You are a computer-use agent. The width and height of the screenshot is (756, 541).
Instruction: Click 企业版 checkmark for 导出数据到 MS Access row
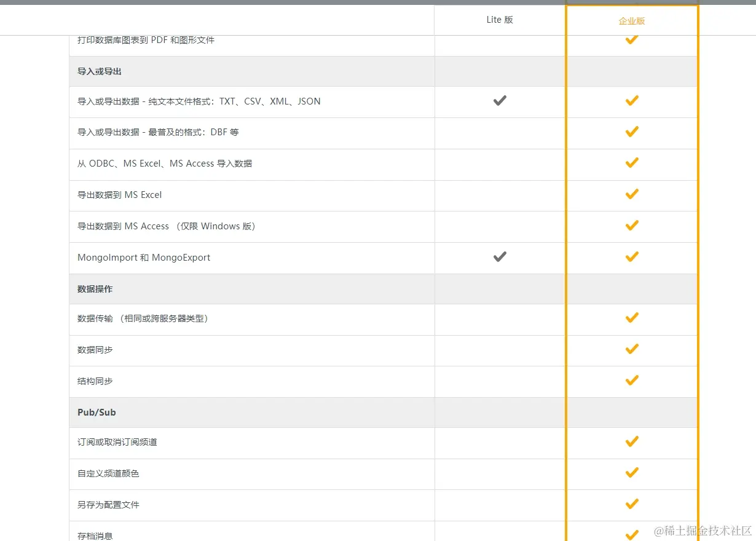[x=632, y=226]
